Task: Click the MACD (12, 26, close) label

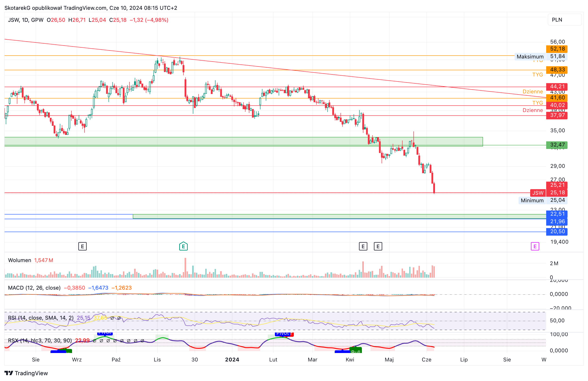Action: click(x=34, y=288)
